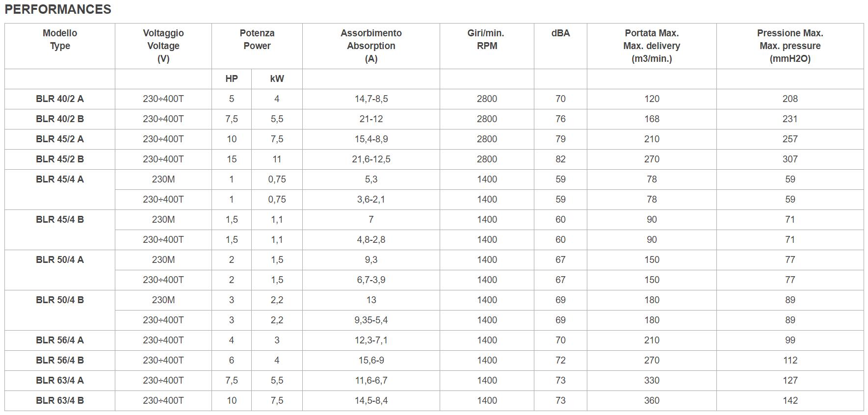Select the Potenza Power header cell

tap(257, 46)
